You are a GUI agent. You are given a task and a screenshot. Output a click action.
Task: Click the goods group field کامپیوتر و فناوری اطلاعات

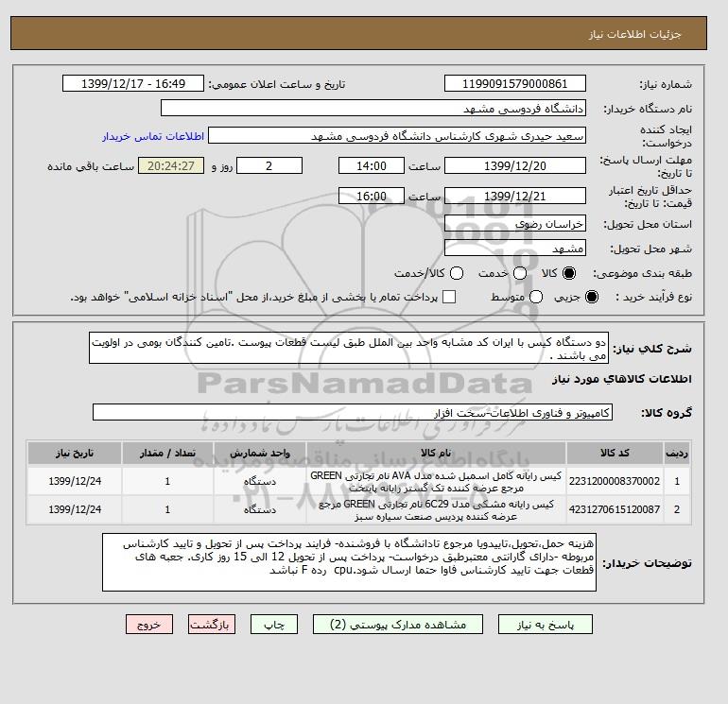coord(353,412)
